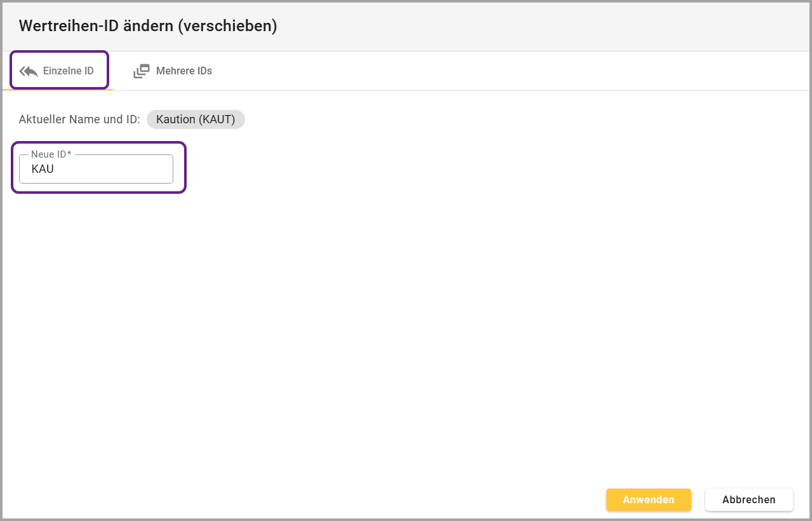Click the reply-all arrow icon on Einzelne ID tab
Image resolution: width=812 pixels, height=521 pixels.
pyautogui.click(x=29, y=71)
